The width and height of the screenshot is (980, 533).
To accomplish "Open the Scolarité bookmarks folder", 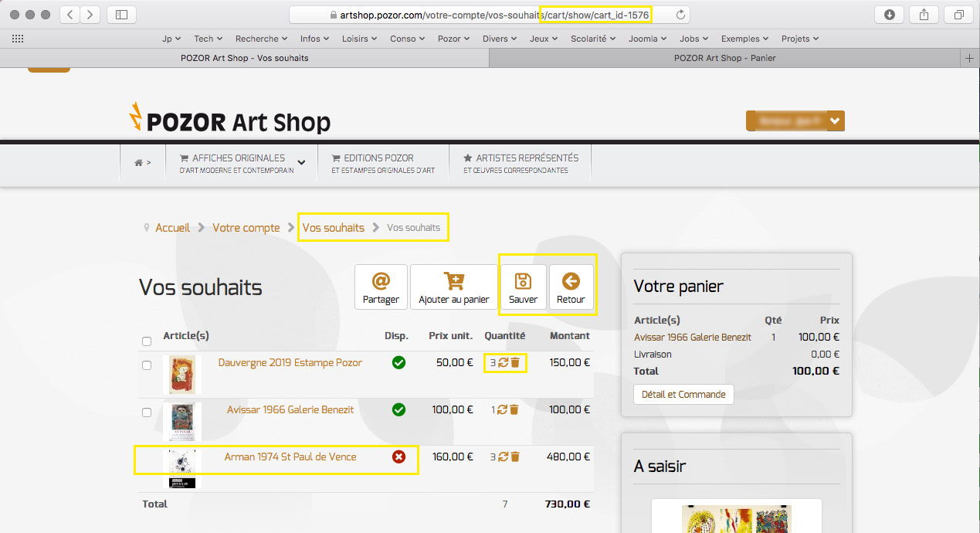I will [x=593, y=39].
